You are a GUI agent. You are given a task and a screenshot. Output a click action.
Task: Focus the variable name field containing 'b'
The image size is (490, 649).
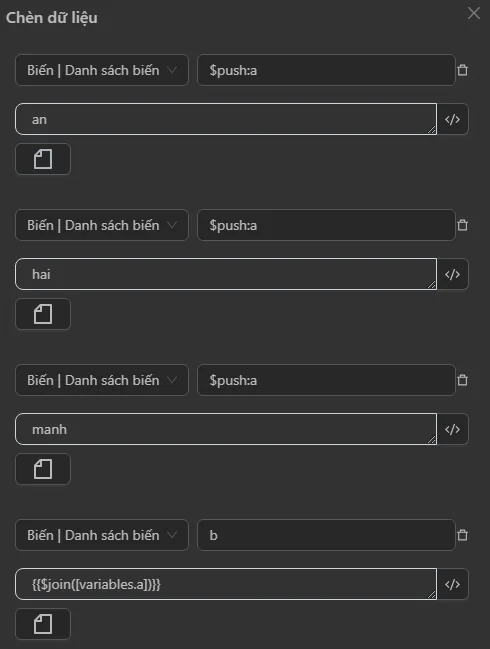[x=326, y=535]
